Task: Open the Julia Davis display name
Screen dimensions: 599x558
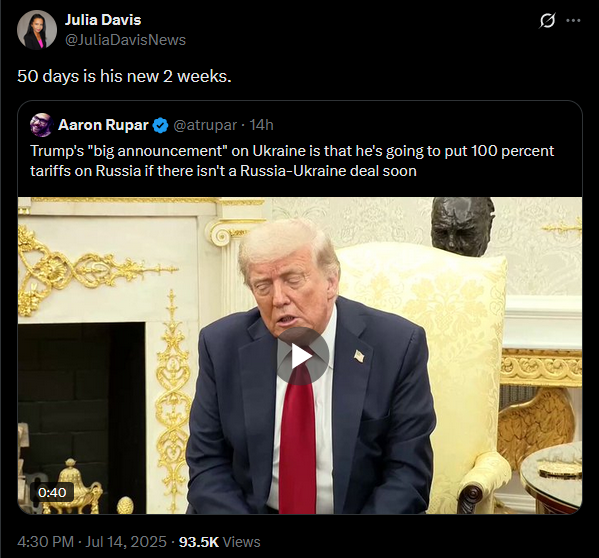Action: point(103,20)
